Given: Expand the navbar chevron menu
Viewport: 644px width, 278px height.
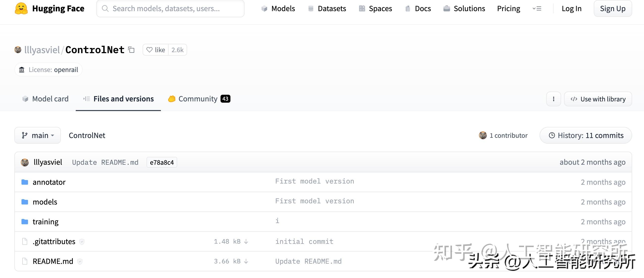Looking at the screenshot, I should 537,8.
